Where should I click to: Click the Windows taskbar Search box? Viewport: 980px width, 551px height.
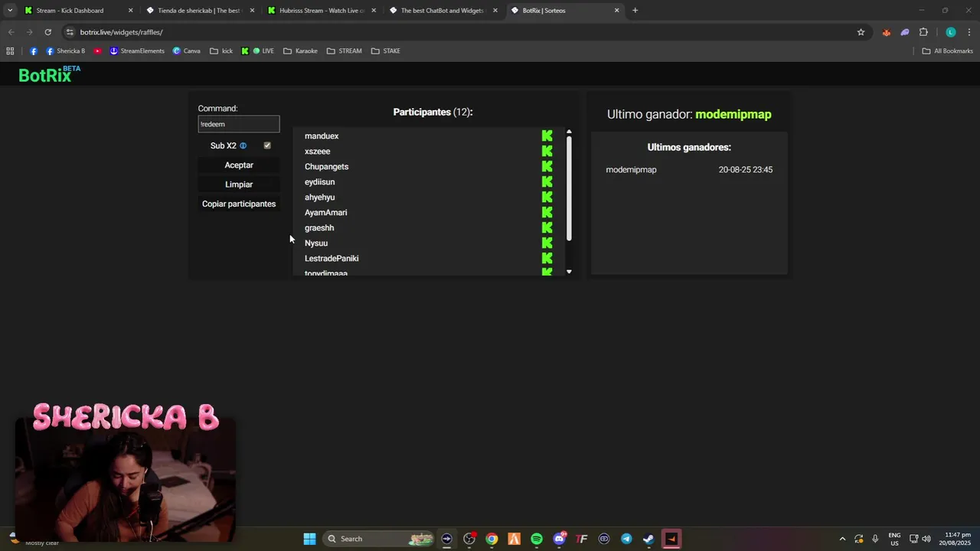tap(379, 539)
